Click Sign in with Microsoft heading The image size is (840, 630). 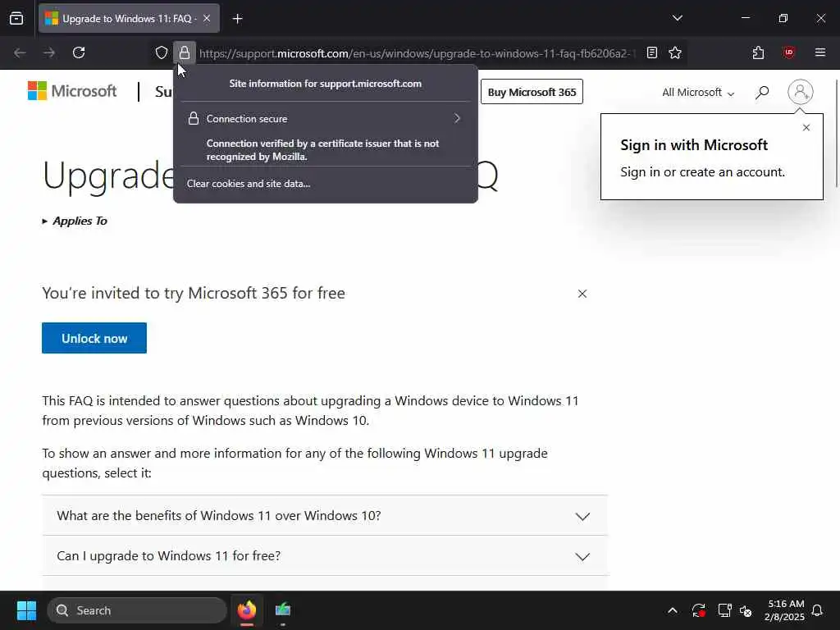[x=694, y=145]
